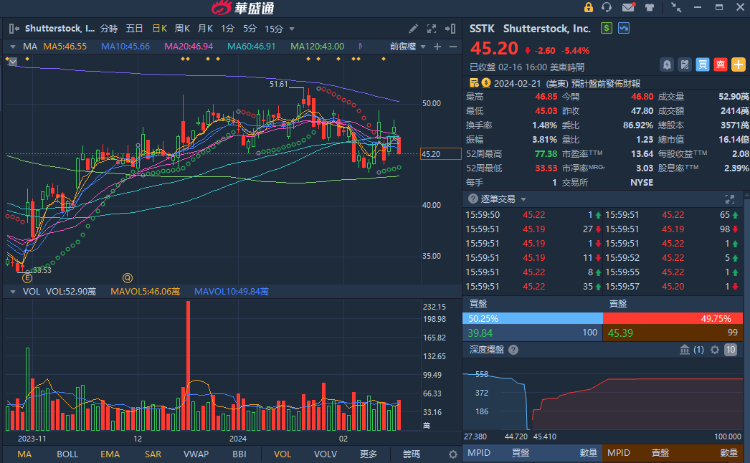
Task: Click the blue 50.25% bid ratio bar
Action: tap(532, 318)
